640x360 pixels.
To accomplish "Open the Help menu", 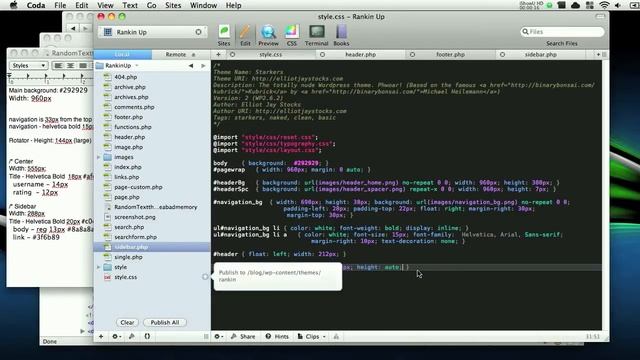I will (233, 5).
